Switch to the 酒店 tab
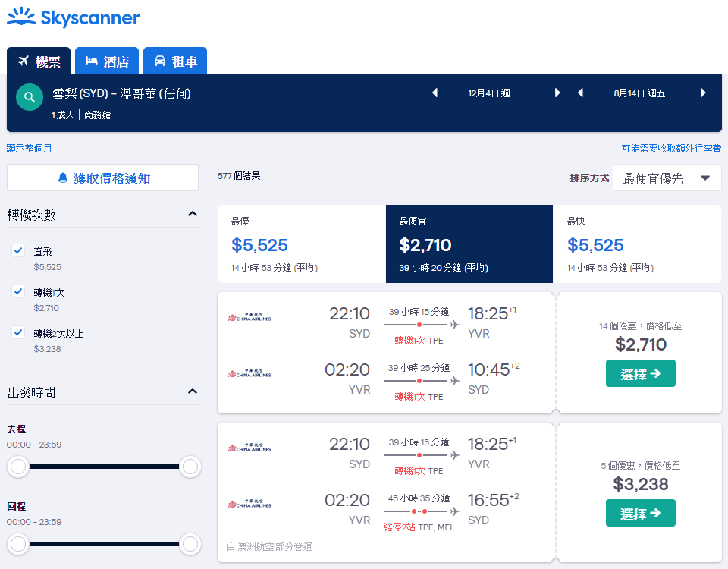This screenshot has height=569, width=728. pos(107,61)
